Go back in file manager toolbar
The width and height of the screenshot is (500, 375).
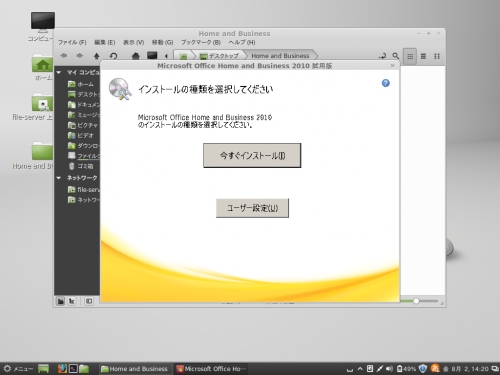[64, 56]
